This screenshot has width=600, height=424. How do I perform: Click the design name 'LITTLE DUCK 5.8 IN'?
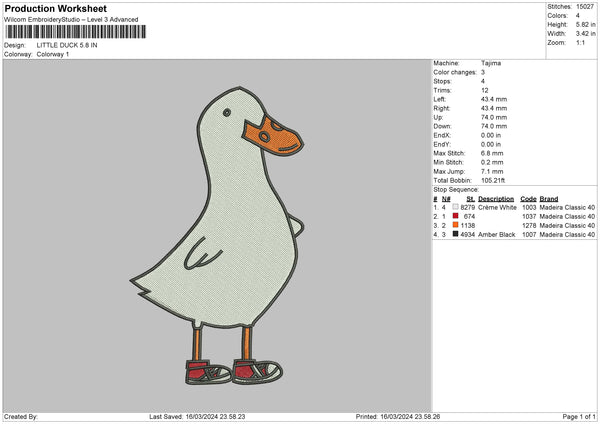[x=67, y=45]
